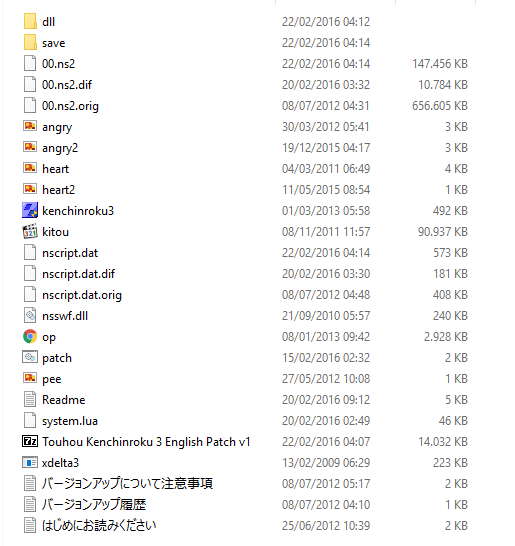Select the save folder icon

tap(30, 42)
